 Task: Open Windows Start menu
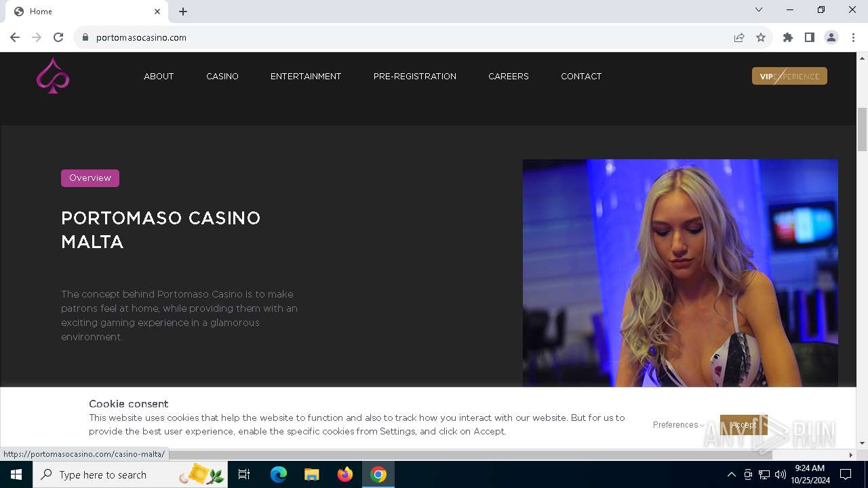click(16, 474)
